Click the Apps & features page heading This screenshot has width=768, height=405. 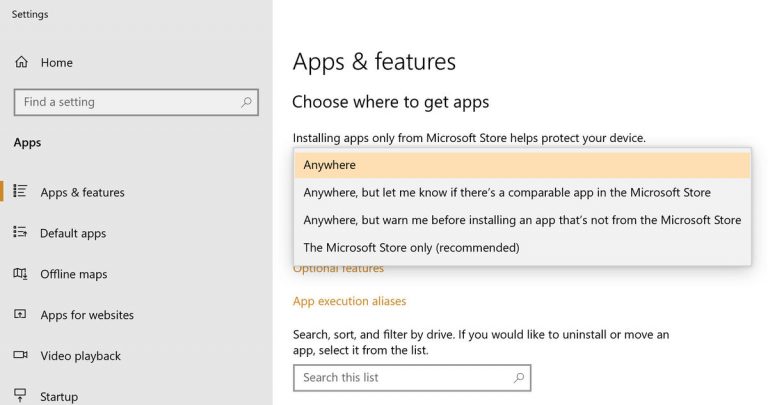pyautogui.click(x=374, y=62)
